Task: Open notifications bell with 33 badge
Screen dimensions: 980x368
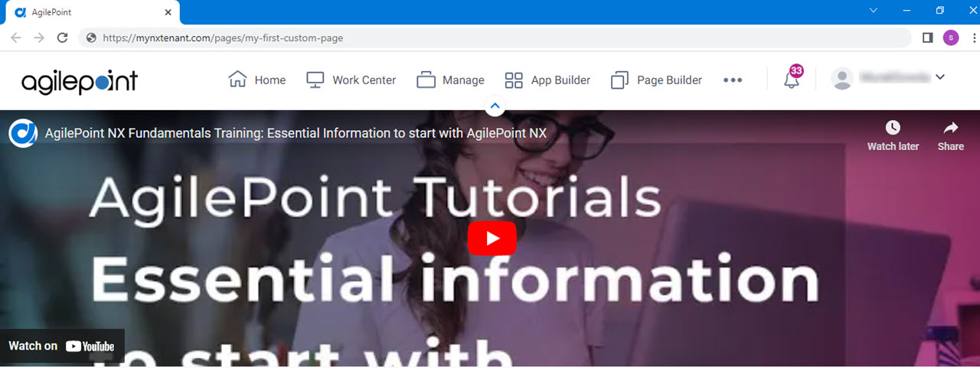Action: click(792, 77)
